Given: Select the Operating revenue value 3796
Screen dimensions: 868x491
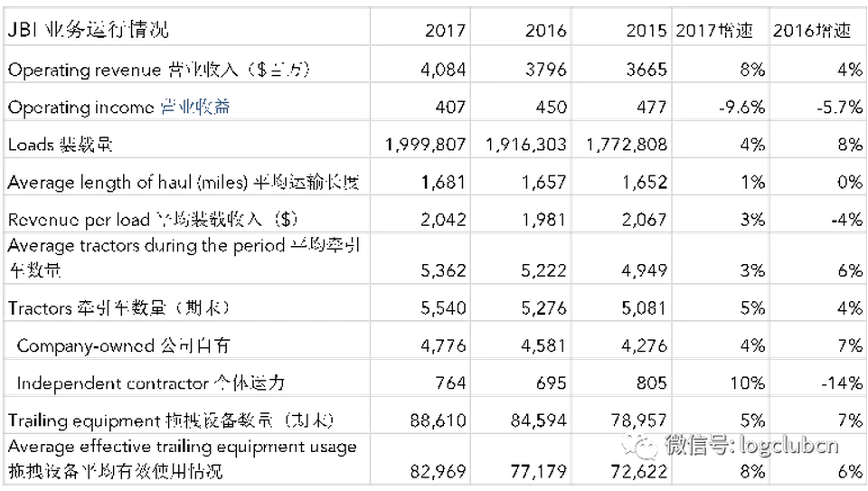Looking at the screenshot, I should tap(546, 70).
